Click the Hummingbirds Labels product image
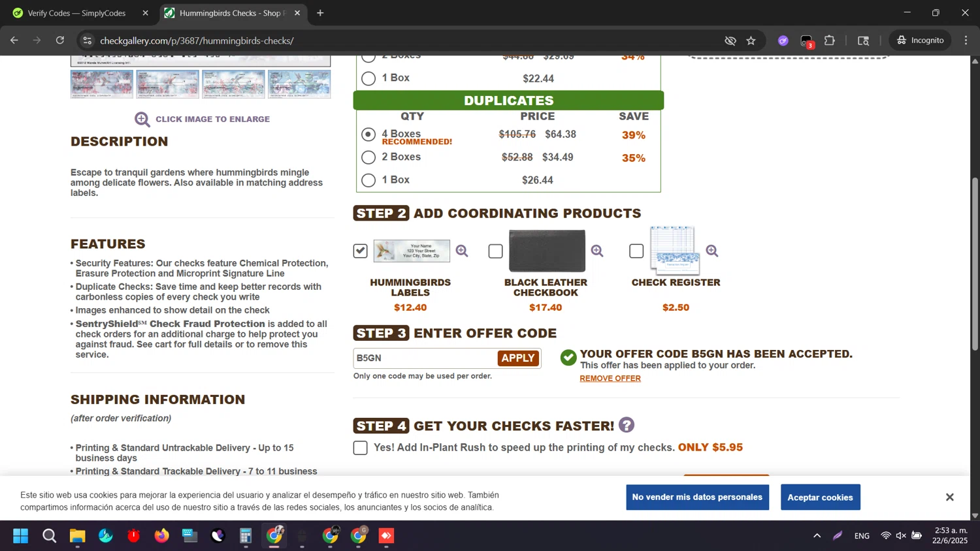The image size is (980, 551). coord(412,251)
